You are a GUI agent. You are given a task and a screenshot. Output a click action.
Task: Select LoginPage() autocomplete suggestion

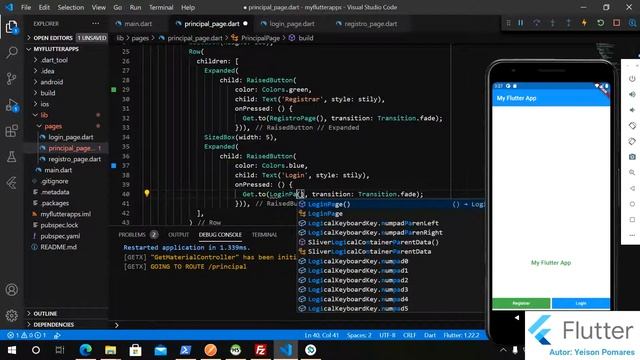pyautogui.click(x=391, y=204)
